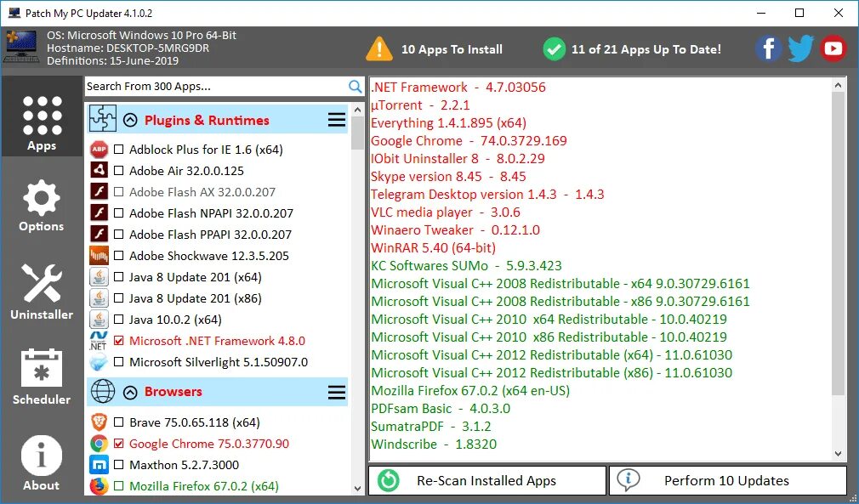859x504 pixels.
Task: Select WinRAR 5.40 (64-bit) entry
Action: [434, 247]
